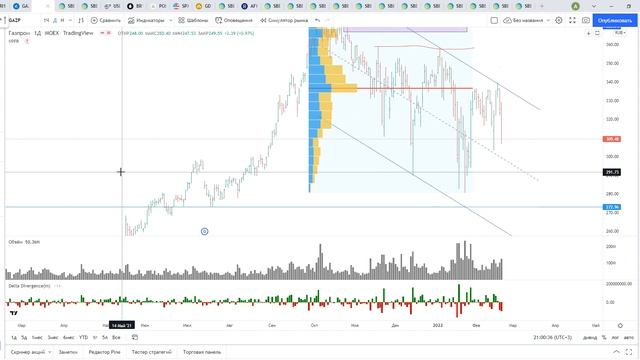640x360 pixels.
Task: Select the 6мес time range
Action: (69, 338)
